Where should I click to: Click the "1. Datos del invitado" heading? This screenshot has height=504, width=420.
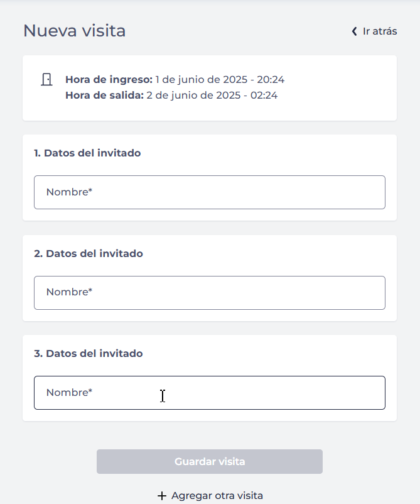[87, 153]
